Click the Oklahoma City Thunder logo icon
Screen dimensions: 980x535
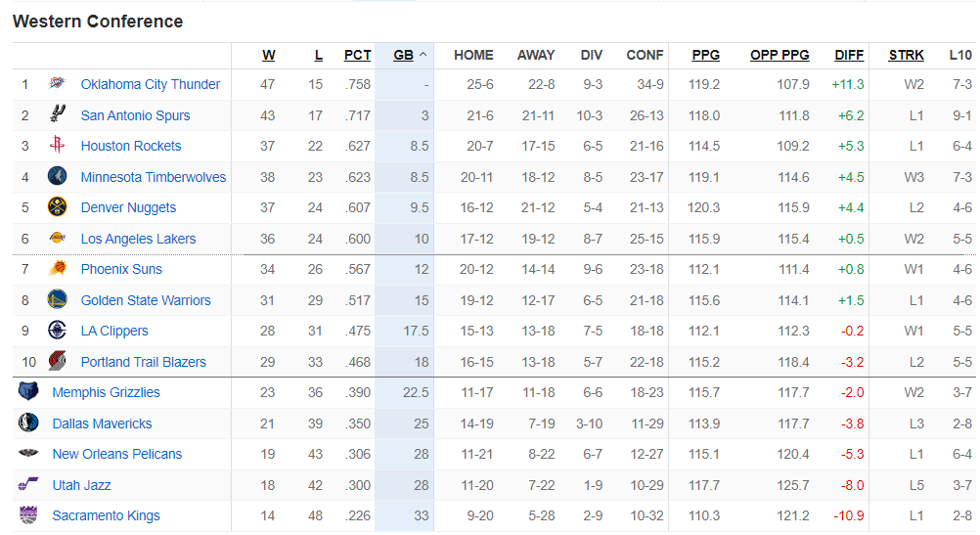pyautogui.click(x=57, y=84)
